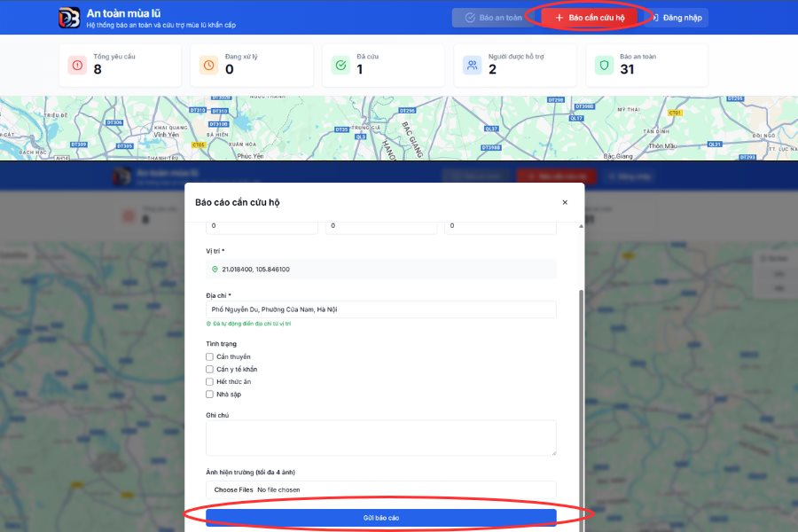Viewport: 798px width, 532px height.
Task: Select the Nhà sập checkbox
Action: coord(210,394)
